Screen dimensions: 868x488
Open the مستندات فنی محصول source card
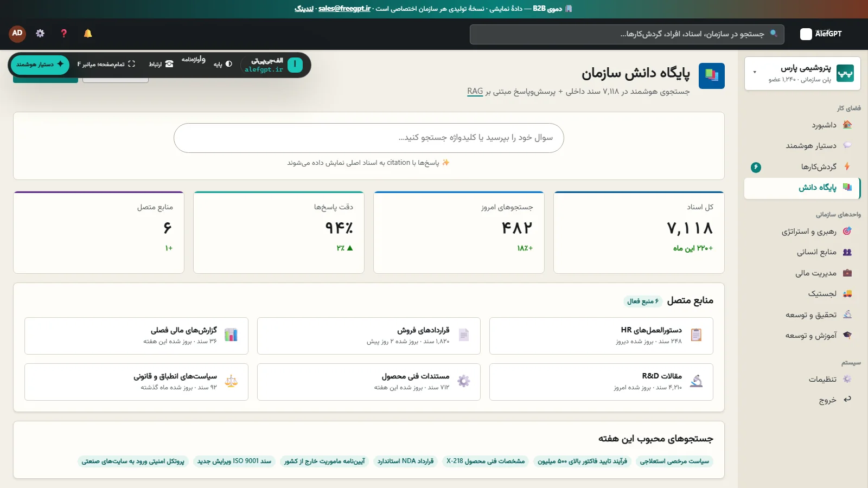tap(369, 382)
